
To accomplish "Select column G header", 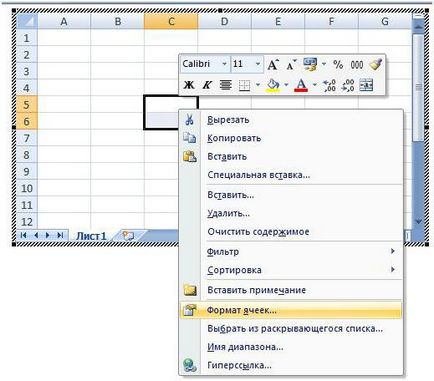I will [x=385, y=22].
